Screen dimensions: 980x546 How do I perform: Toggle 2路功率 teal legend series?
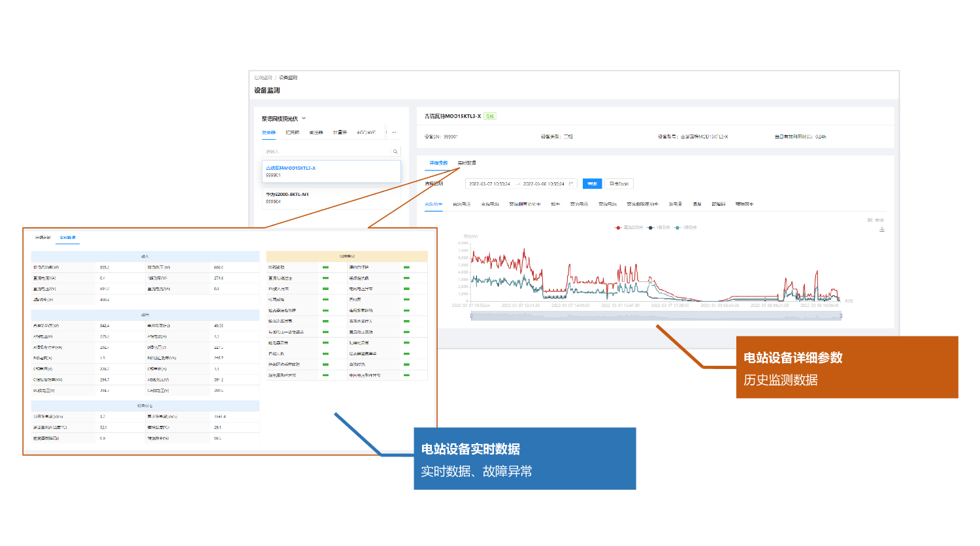tap(685, 227)
